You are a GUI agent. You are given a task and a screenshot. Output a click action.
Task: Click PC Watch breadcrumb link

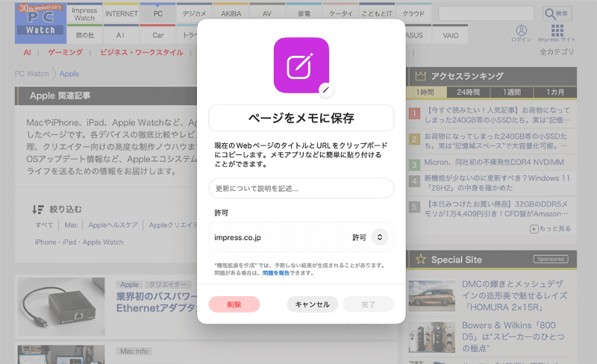coord(31,74)
